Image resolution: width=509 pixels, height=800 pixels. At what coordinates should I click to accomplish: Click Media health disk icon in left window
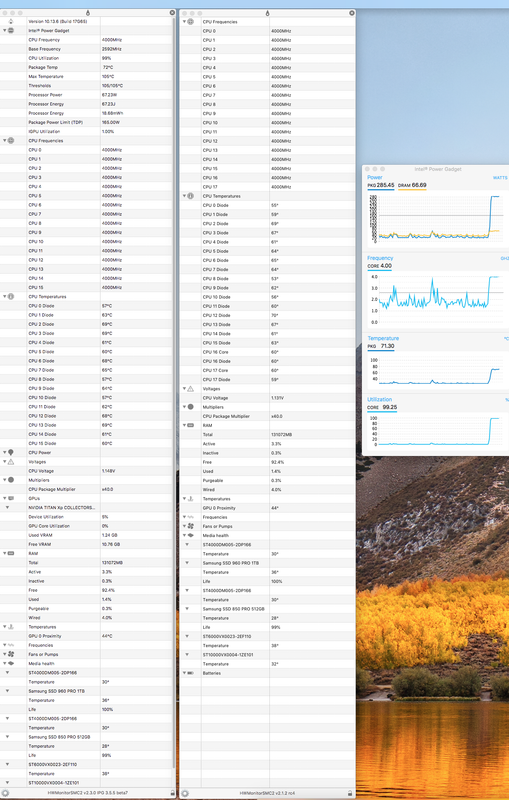(11, 663)
